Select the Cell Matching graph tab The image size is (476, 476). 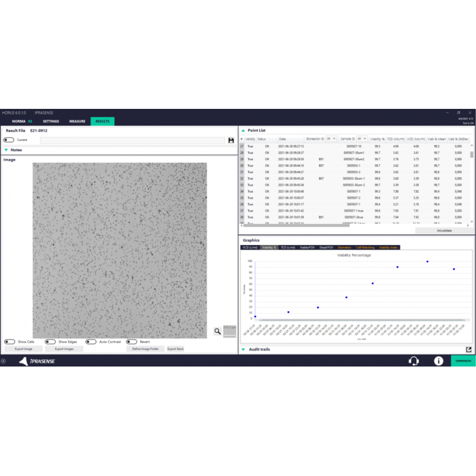365,247
